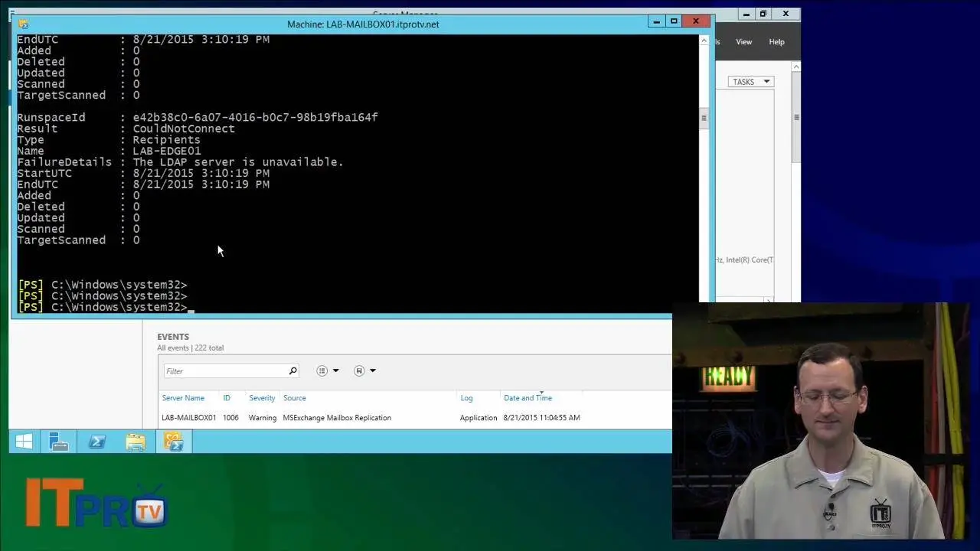980x551 pixels.
Task: Click 'The LDAP server is unavailable.' text
Action: (238, 162)
